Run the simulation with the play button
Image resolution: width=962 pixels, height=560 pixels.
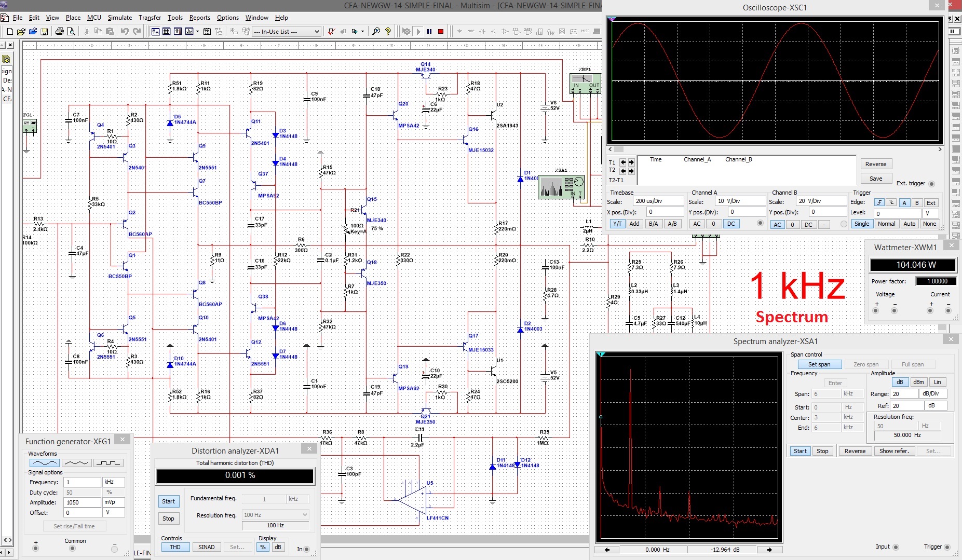click(x=419, y=32)
